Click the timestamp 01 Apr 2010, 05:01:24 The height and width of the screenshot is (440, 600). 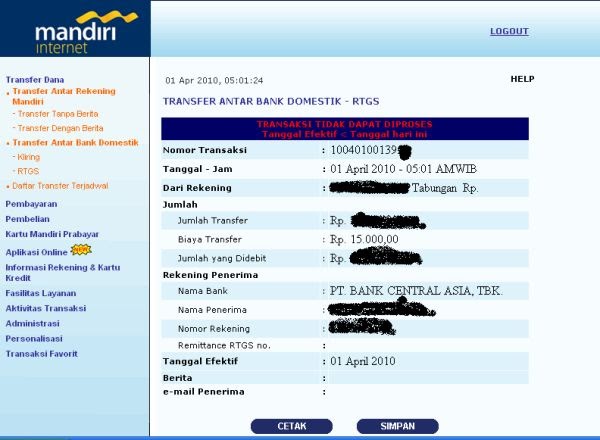click(214, 80)
